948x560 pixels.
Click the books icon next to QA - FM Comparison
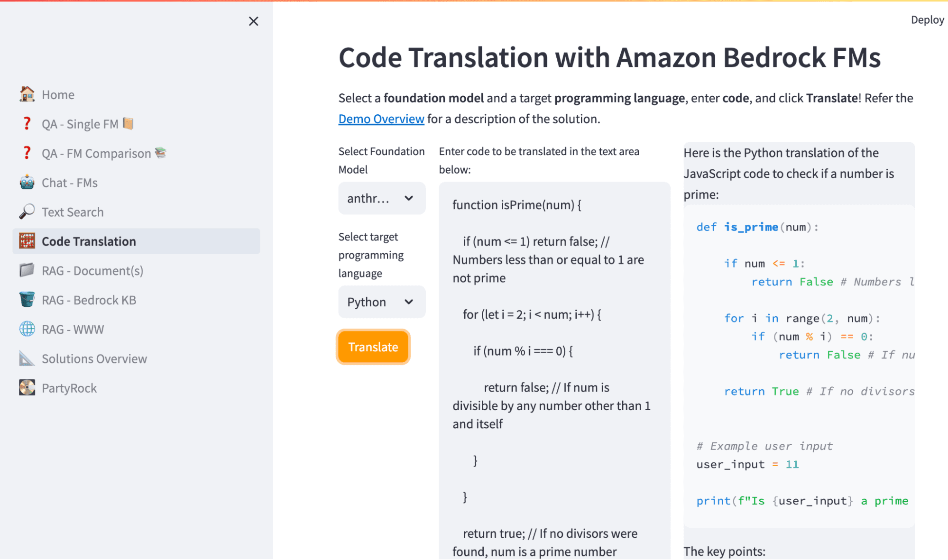(161, 153)
